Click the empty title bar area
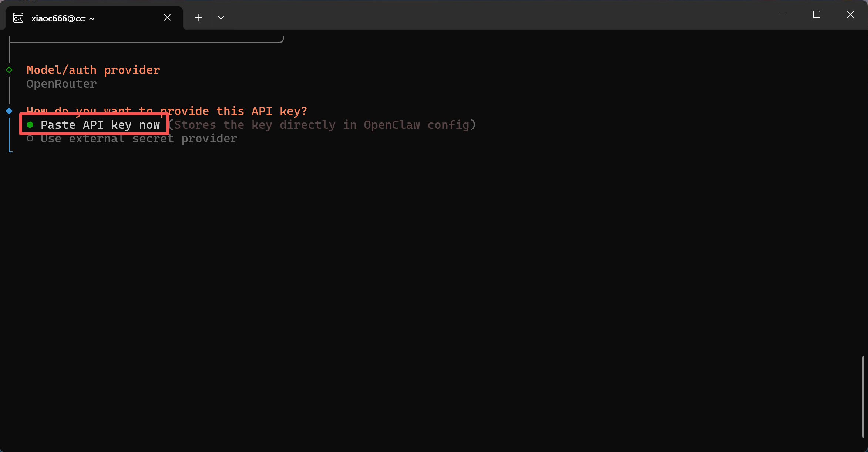 click(x=481, y=15)
